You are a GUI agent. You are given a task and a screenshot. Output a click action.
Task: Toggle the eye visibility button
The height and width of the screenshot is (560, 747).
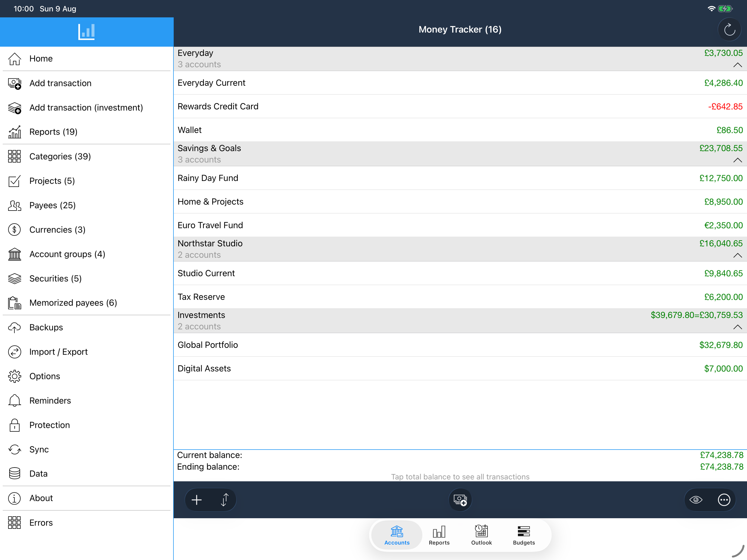[696, 500]
